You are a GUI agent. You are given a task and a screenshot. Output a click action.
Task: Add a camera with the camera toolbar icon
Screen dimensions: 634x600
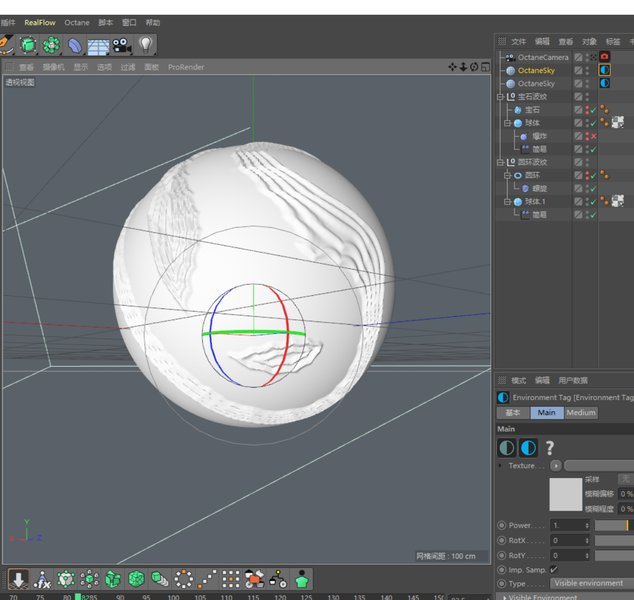click(122, 46)
